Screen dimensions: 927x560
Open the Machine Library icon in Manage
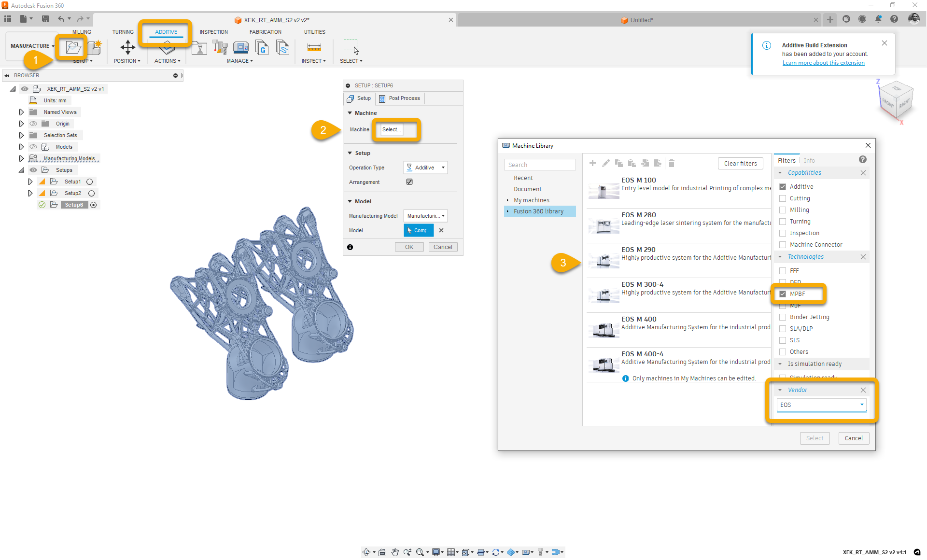240,47
